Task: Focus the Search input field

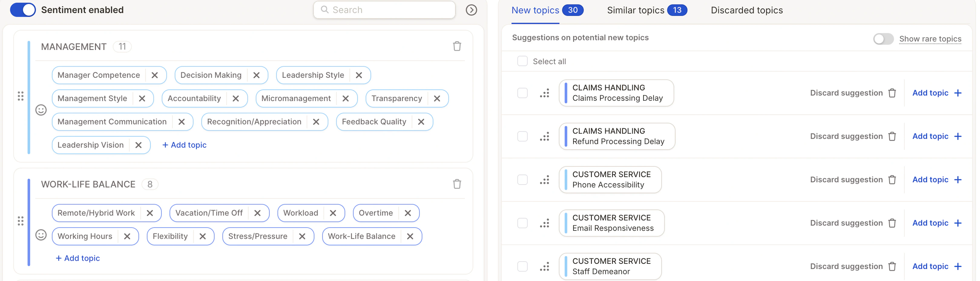Action: (x=384, y=10)
